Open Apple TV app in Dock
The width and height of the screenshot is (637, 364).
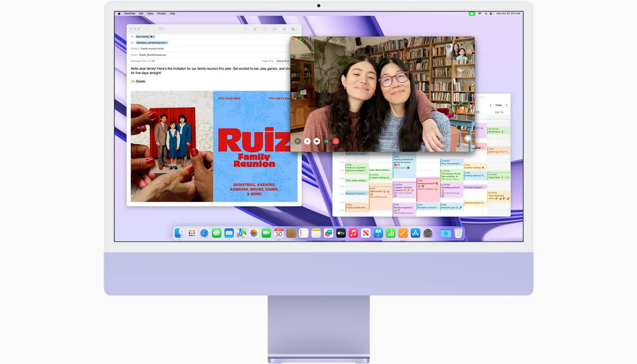341,233
